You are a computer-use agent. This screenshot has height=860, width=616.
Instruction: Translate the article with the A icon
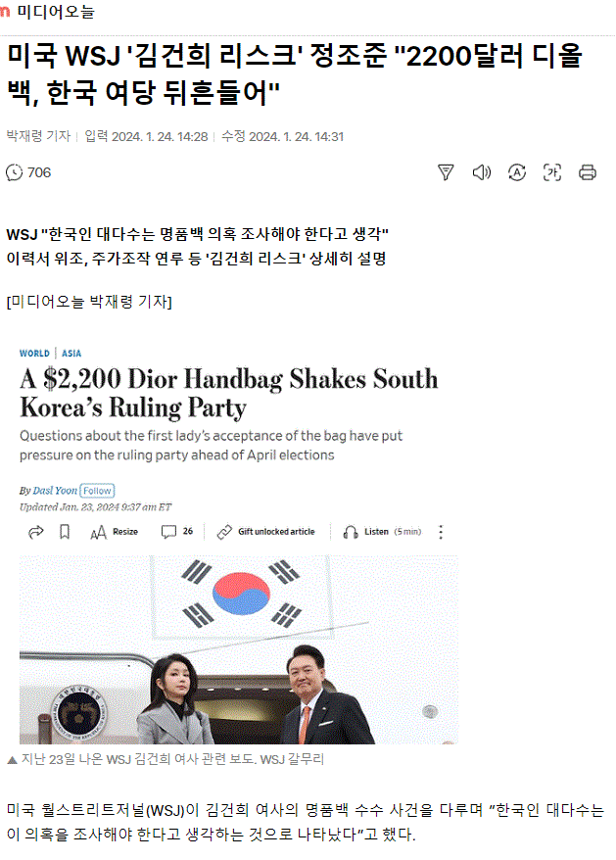[x=517, y=172]
